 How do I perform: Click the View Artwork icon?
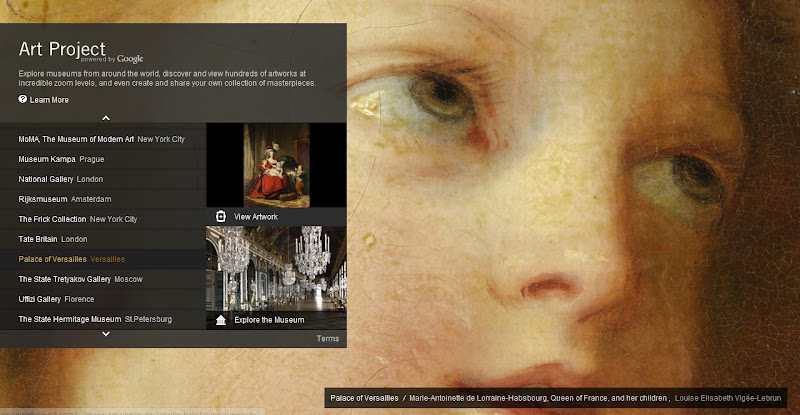(220, 216)
